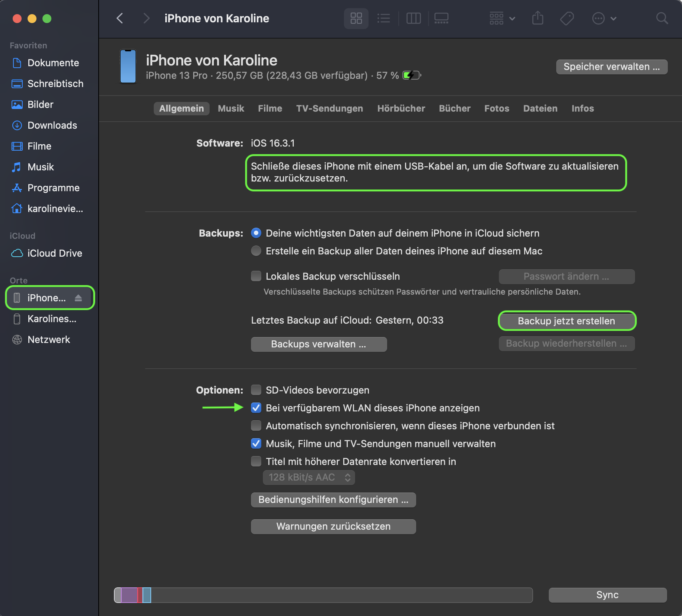Screen dimensions: 682x616
Task: Switch to icon grid view
Action: click(356, 18)
